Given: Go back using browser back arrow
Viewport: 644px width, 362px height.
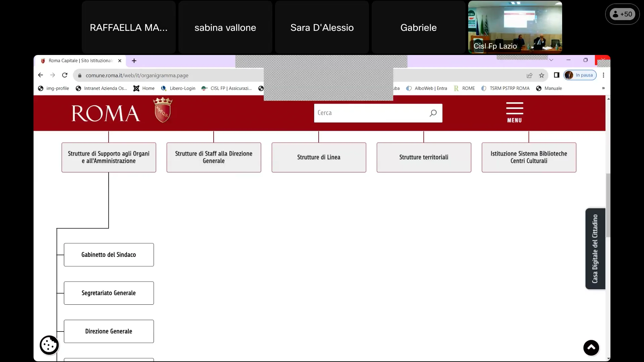Looking at the screenshot, I should point(41,75).
